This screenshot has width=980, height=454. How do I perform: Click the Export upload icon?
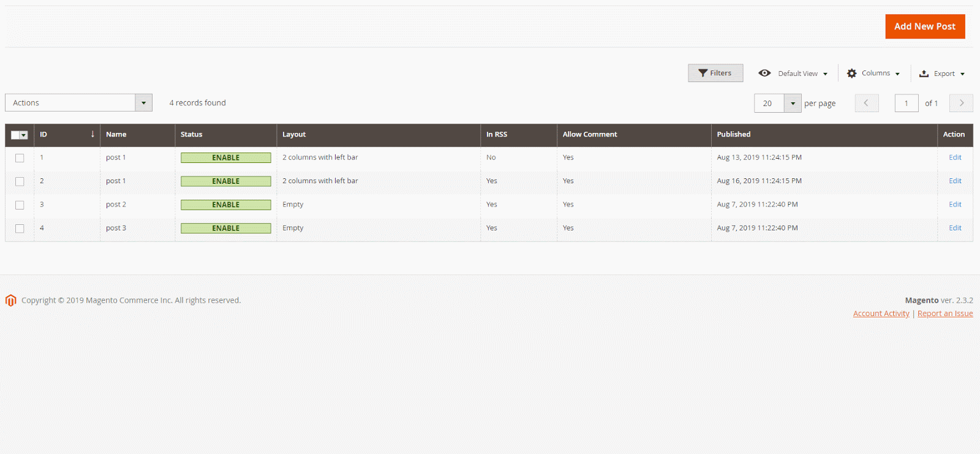click(x=924, y=74)
